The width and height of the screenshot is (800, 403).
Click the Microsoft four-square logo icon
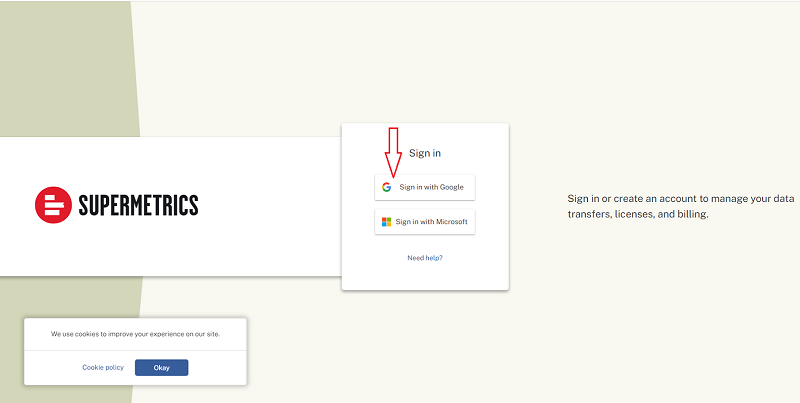click(387, 222)
